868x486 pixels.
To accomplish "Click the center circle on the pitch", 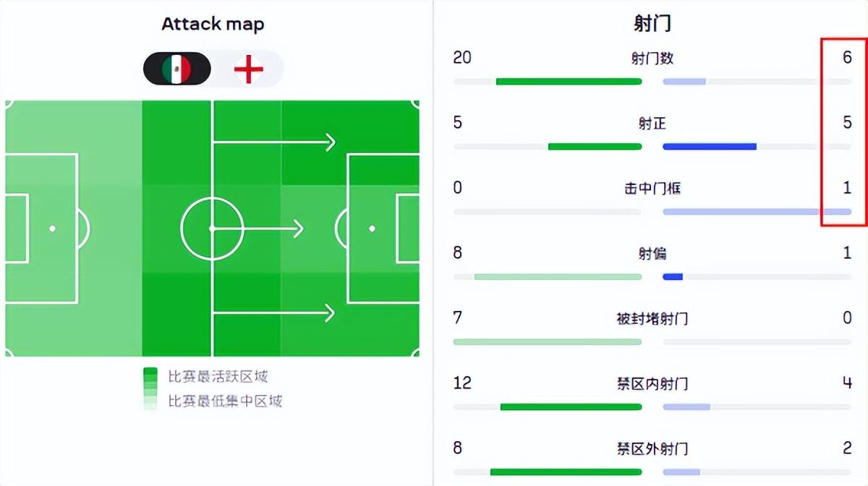I will click(212, 229).
